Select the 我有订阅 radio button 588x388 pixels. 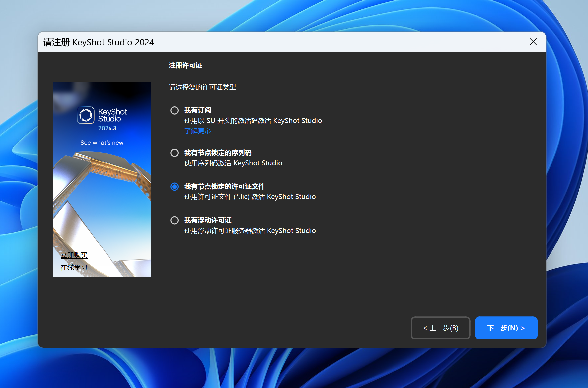(174, 110)
